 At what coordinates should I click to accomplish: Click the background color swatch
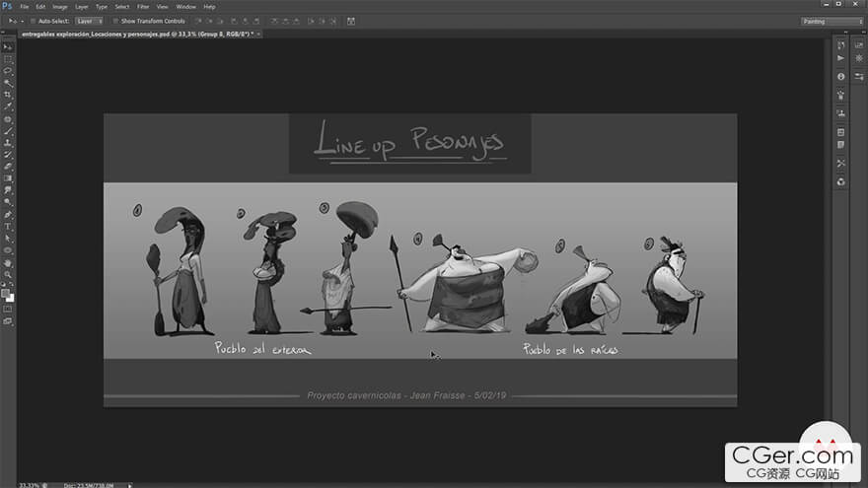coord(12,299)
